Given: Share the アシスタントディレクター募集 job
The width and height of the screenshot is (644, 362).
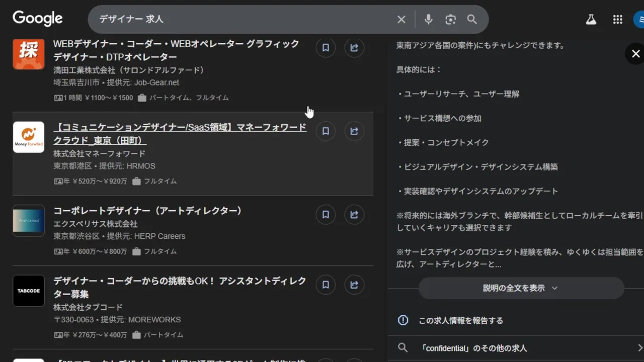Looking at the screenshot, I should [354, 285].
